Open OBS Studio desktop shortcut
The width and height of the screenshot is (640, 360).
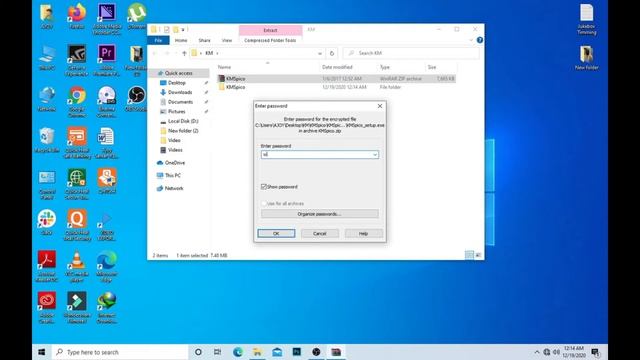136,99
